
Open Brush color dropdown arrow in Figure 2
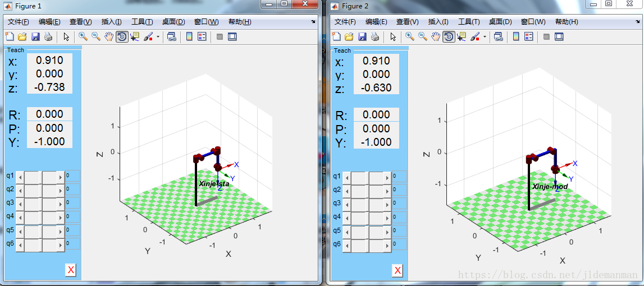485,37
